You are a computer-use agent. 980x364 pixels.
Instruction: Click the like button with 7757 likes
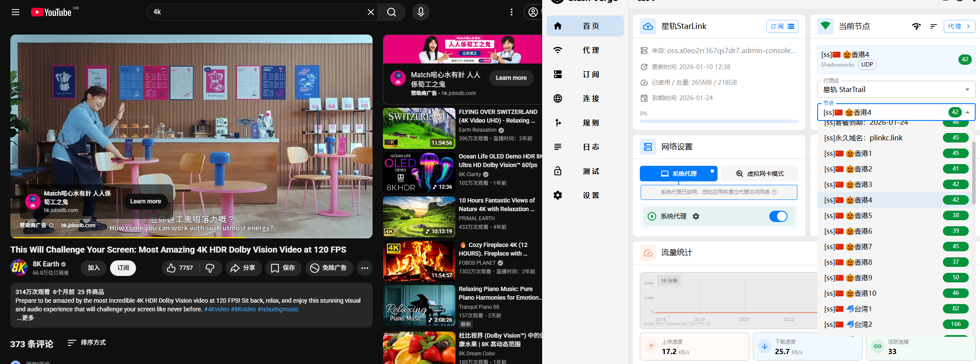(180, 268)
